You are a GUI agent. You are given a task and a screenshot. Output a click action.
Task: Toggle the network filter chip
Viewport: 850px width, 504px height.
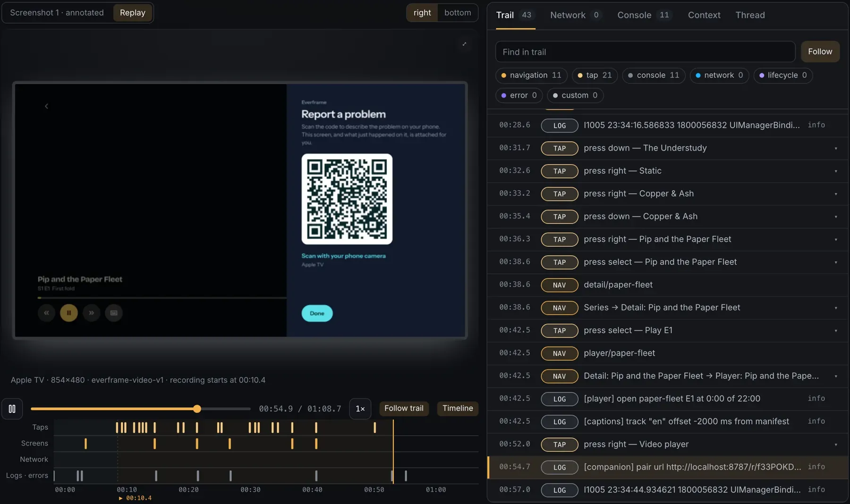(x=719, y=76)
